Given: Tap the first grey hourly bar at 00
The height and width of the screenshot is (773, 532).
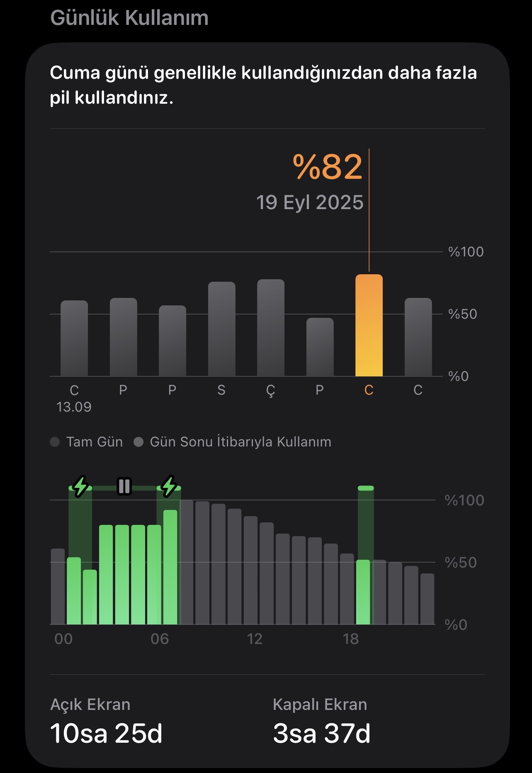Looking at the screenshot, I should (x=58, y=586).
